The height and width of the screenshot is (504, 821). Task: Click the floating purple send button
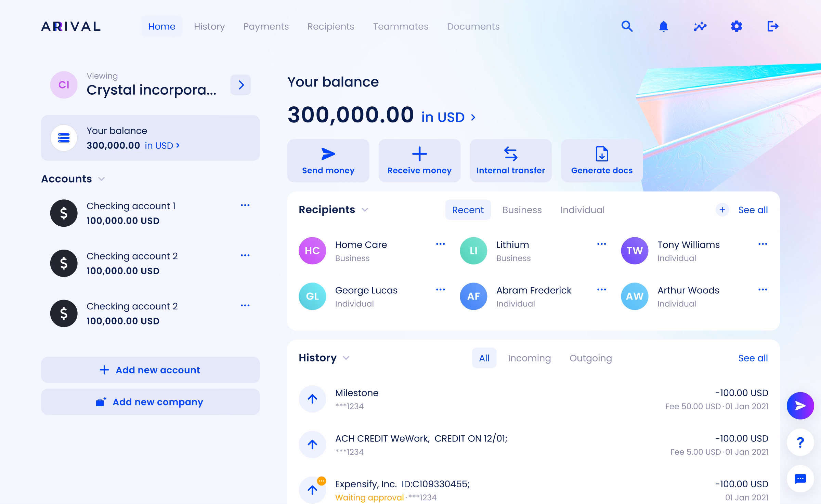pos(800,406)
